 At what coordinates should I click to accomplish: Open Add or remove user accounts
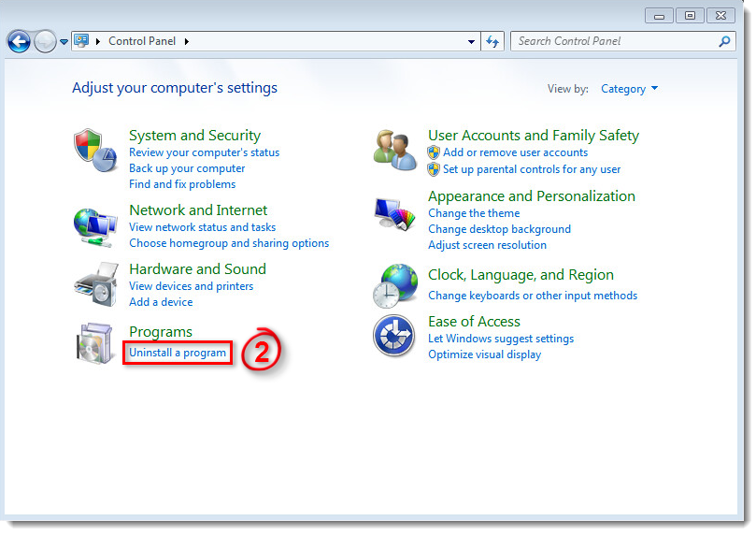pyautogui.click(x=516, y=152)
